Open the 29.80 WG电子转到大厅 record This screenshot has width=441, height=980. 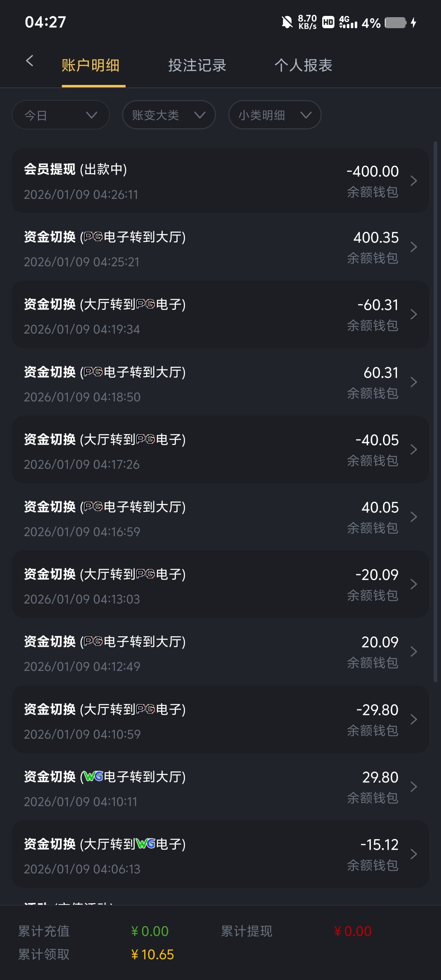click(220, 787)
